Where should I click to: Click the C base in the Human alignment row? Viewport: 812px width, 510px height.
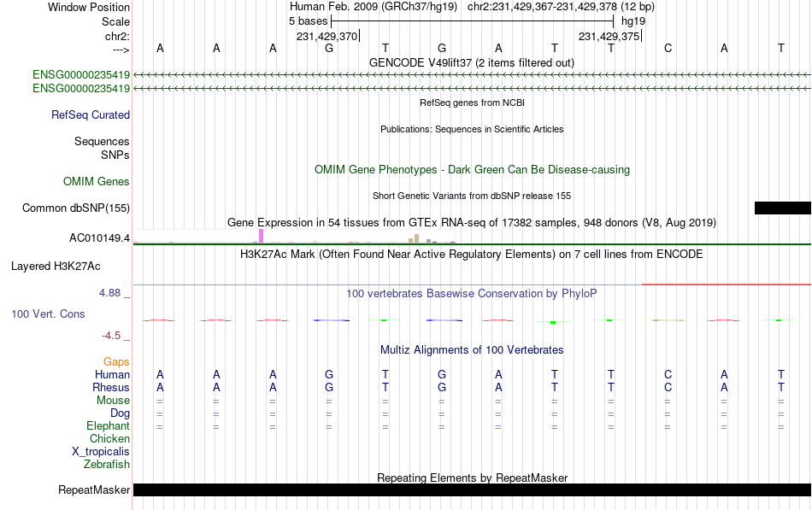click(x=668, y=374)
